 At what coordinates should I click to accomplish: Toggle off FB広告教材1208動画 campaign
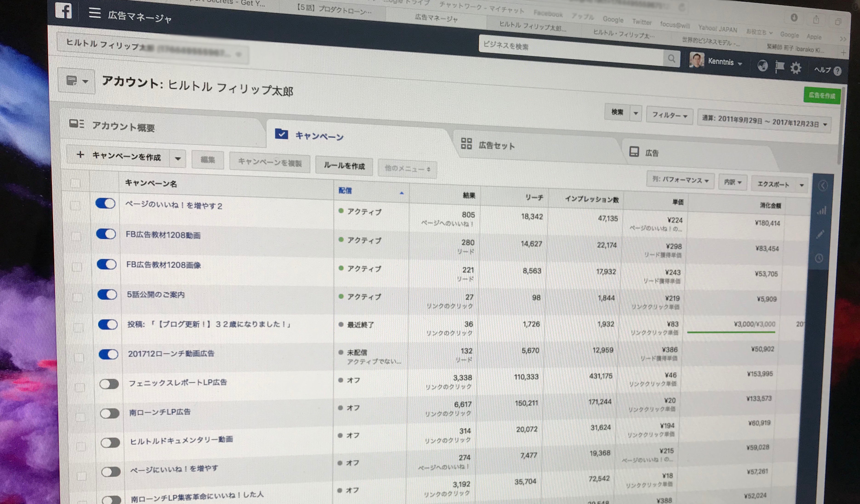(106, 234)
